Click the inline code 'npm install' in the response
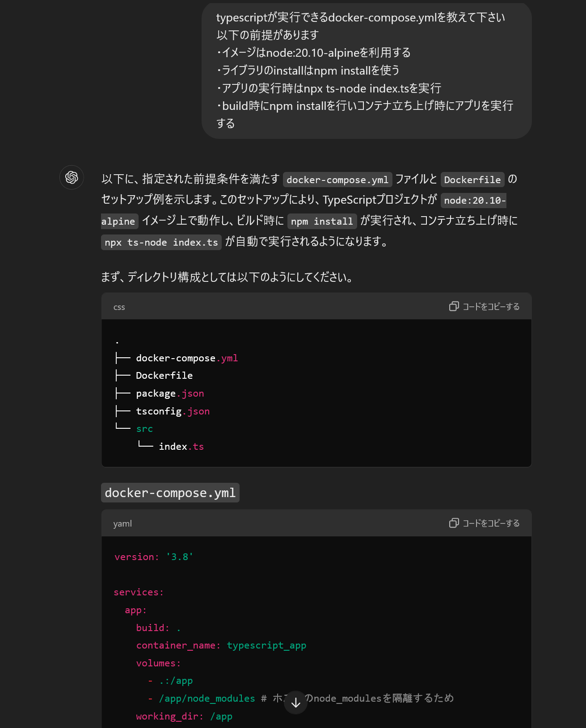 click(x=322, y=221)
